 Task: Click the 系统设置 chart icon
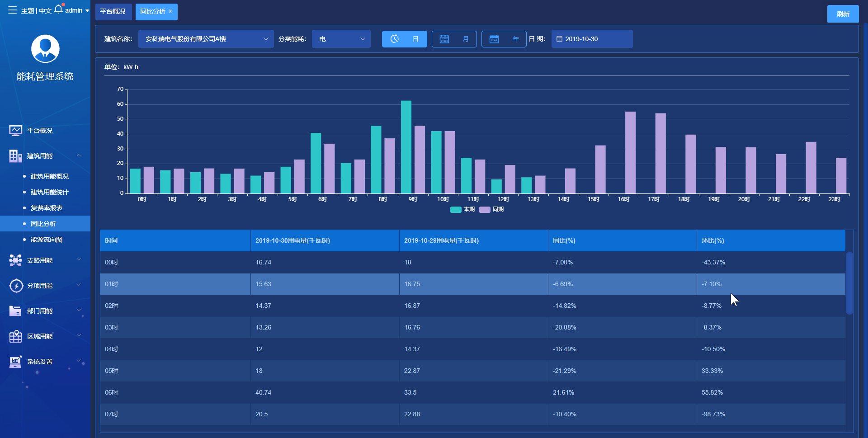pos(16,362)
